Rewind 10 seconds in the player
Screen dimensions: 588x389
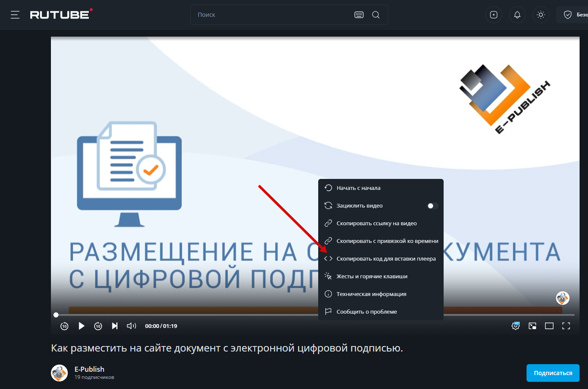pos(64,326)
